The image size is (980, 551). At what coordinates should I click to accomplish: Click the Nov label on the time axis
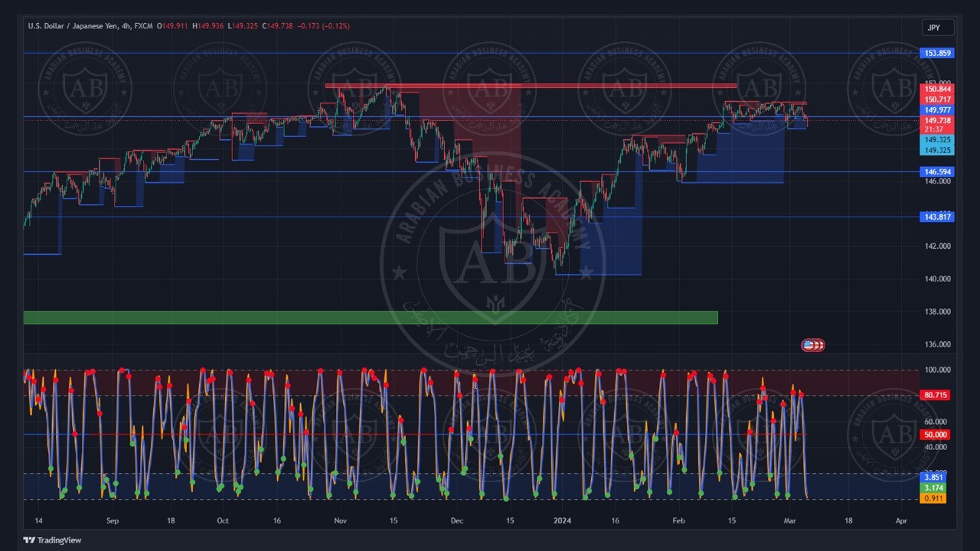tap(340, 520)
